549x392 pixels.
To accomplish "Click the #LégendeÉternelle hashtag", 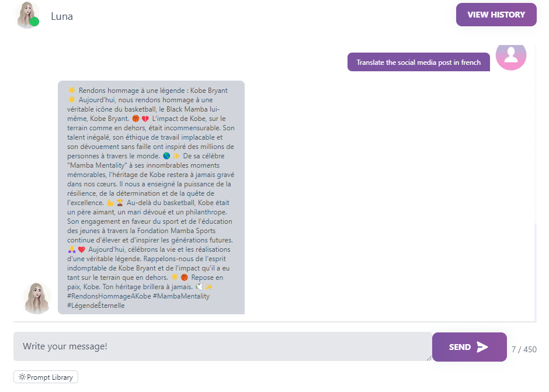I will click(96, 306).
